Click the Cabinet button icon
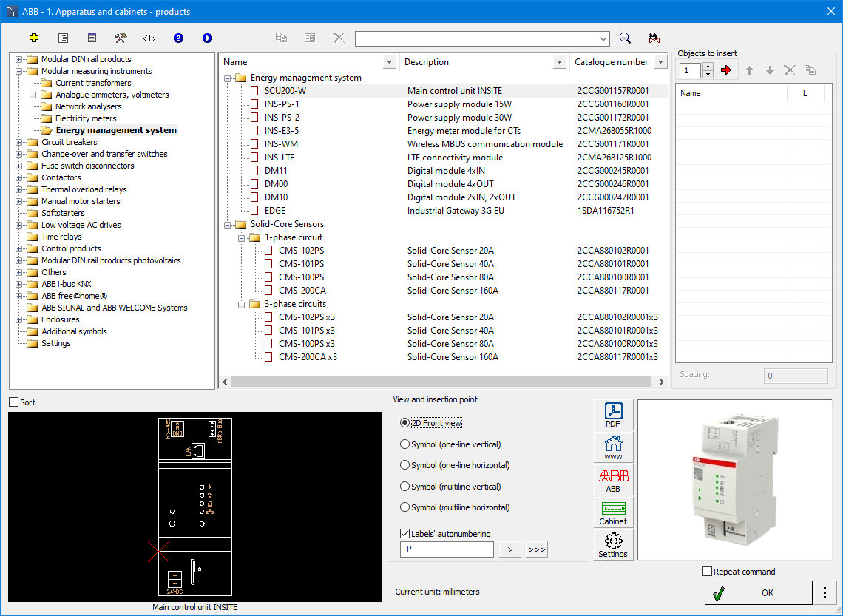 pos(613,512)
